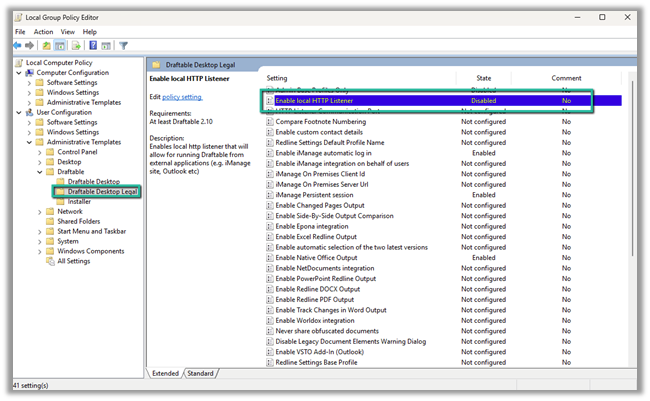Click the Up one level folder icon
The image size is (650, 401).
click(46, 46)
